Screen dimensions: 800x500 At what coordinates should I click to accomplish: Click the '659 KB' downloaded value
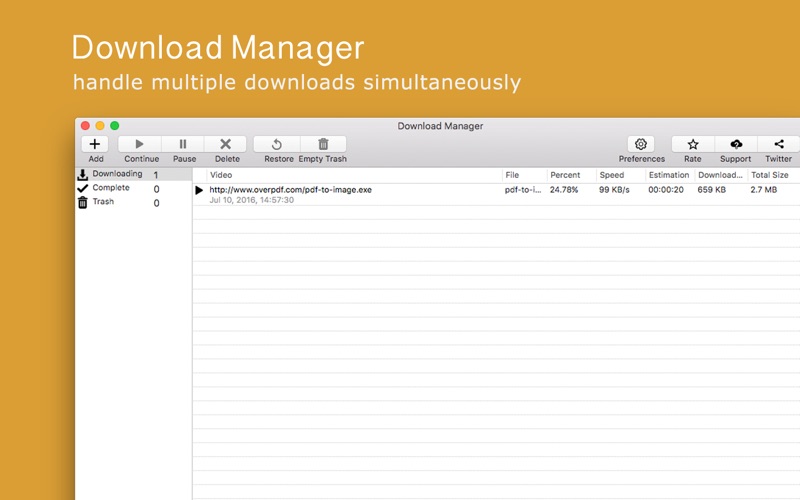(x=712, y=190)
